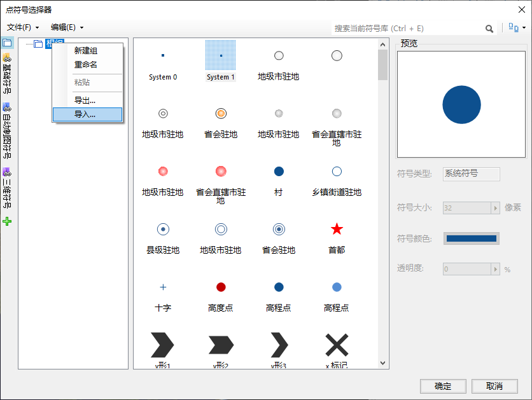
Task: Open the 三维符号 sidebar tab
Action: pos(7,188)
